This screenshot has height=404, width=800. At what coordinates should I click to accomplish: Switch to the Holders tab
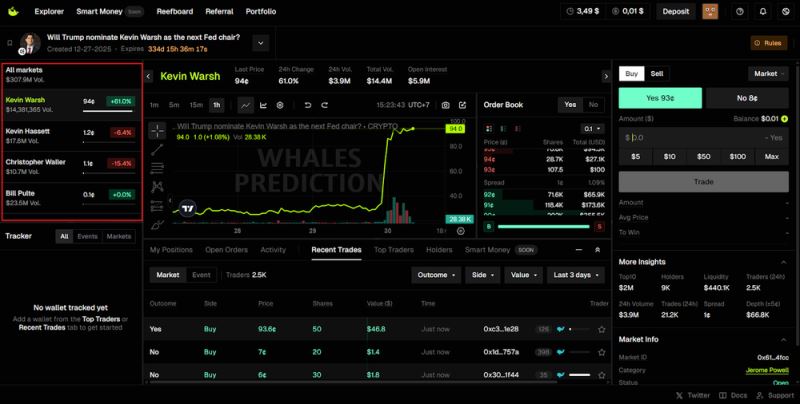439,250
